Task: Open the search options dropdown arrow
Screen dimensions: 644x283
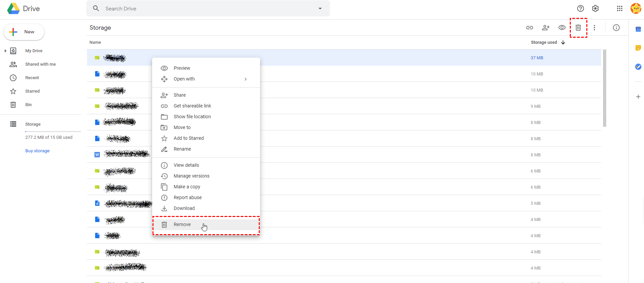Action: point(320,8)
